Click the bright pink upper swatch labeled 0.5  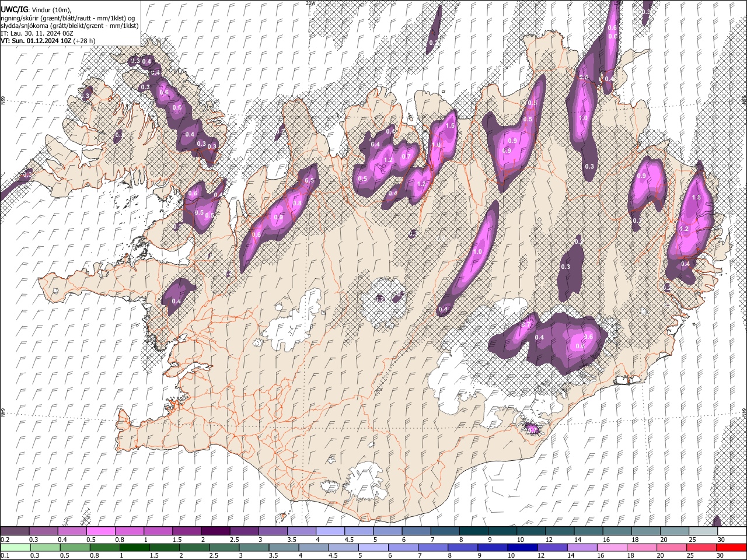click(x=101, y=531)
